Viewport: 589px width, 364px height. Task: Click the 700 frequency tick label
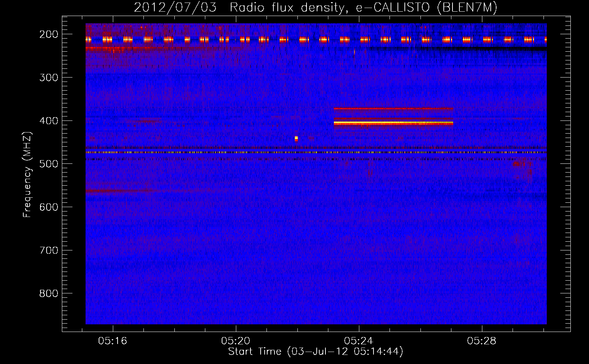point(49,250)
